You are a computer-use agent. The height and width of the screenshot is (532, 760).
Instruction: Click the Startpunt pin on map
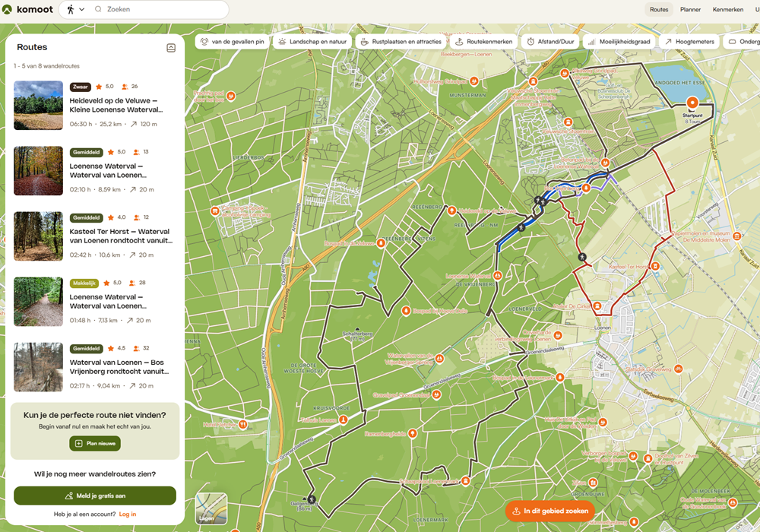[692, 103]
